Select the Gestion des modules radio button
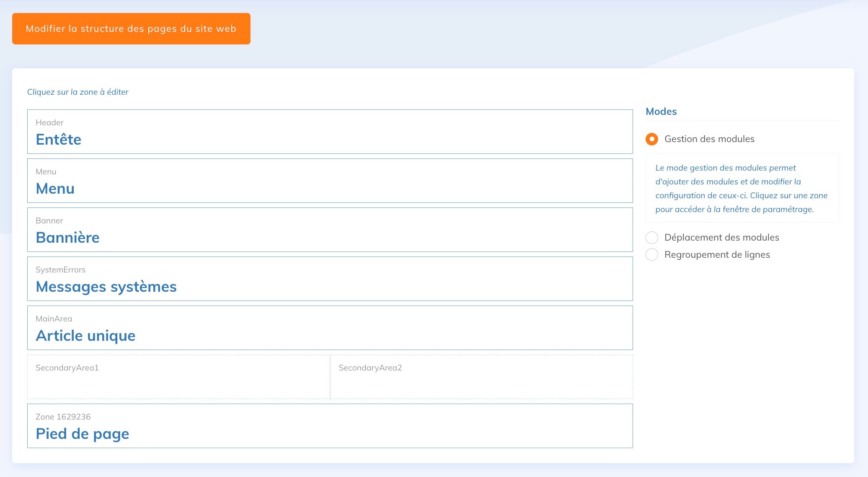This screenshot has width=868, height=477. 652,139
